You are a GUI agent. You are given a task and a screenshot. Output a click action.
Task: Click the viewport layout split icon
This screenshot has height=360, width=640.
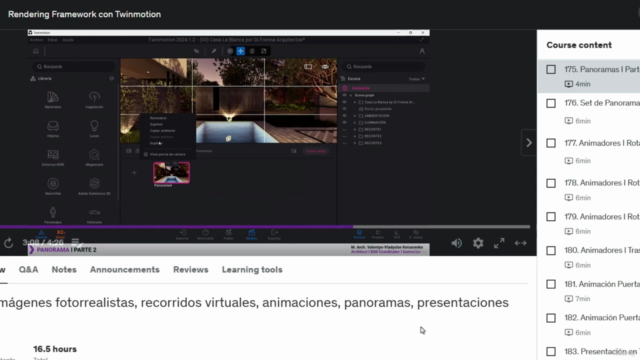coord(308,67)
